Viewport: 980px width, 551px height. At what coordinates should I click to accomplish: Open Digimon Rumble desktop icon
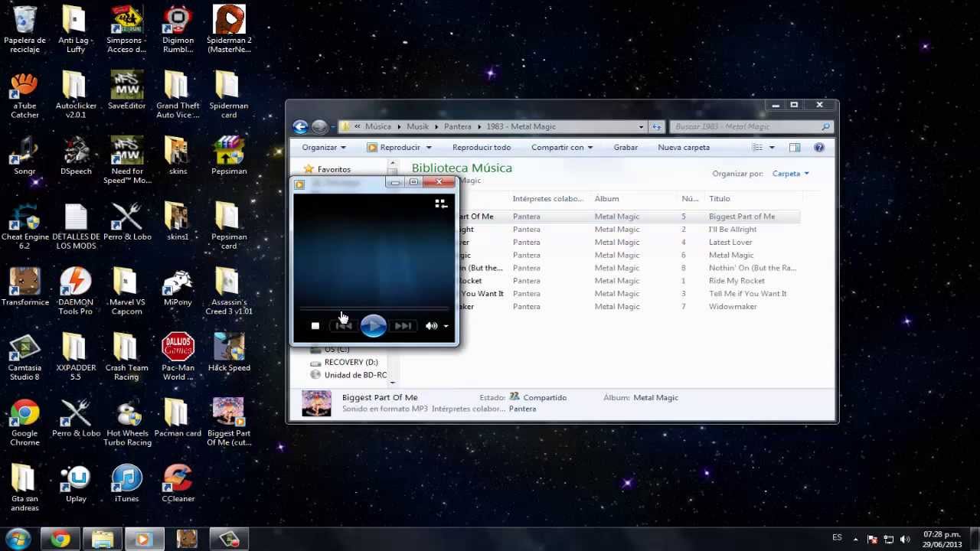point(178,29)
